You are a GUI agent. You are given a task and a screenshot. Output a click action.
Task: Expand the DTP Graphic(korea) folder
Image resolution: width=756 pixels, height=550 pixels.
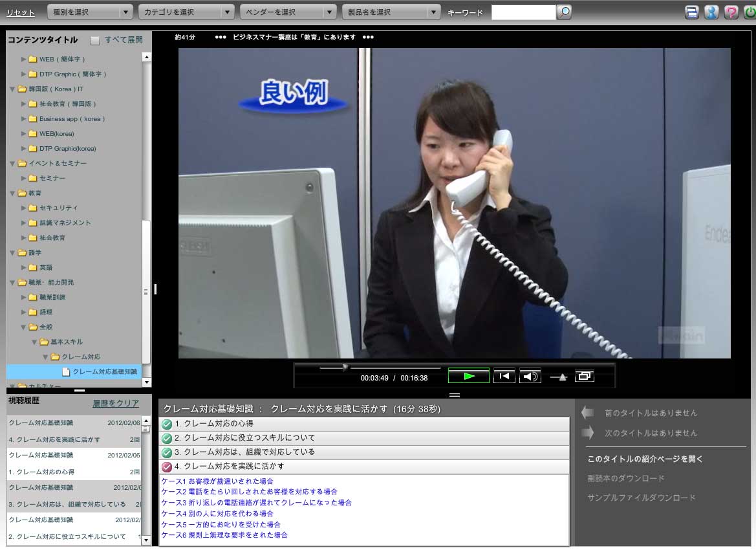[x=23, y=149]
